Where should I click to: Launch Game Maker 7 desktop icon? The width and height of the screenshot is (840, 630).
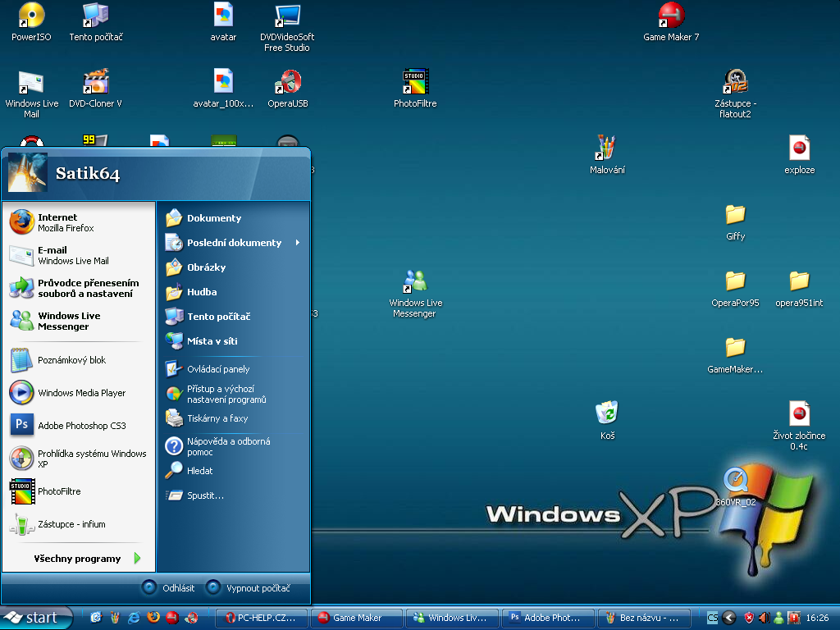point(671,16)
